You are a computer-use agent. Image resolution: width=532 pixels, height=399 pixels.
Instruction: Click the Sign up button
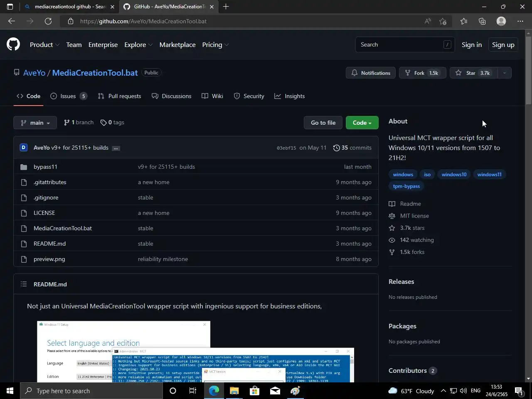coord(503,44)
